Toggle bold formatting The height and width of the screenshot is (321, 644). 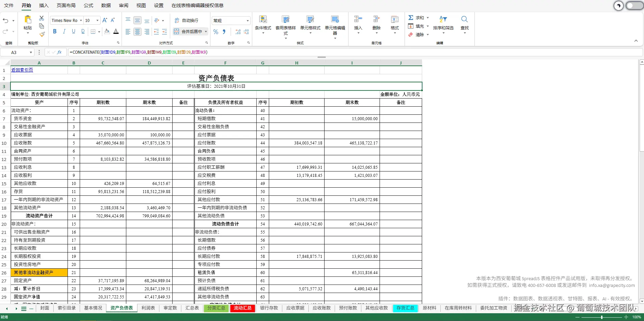[55, 31]
